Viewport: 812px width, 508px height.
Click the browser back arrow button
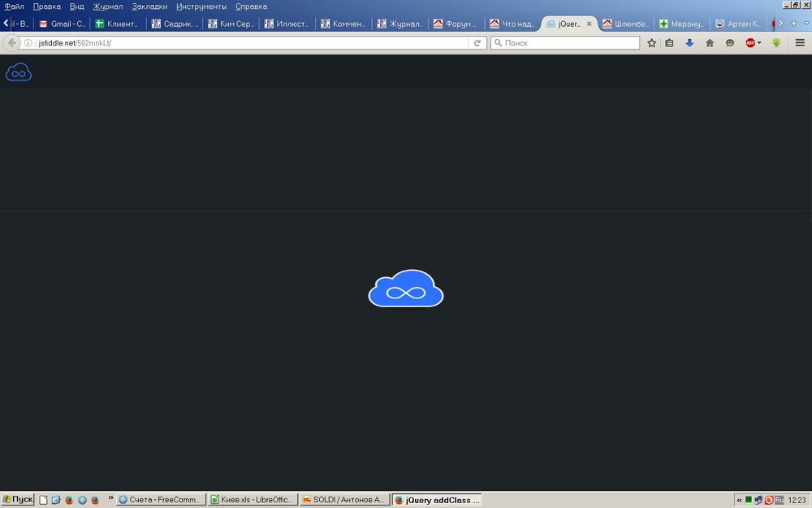tap(12, 43)
